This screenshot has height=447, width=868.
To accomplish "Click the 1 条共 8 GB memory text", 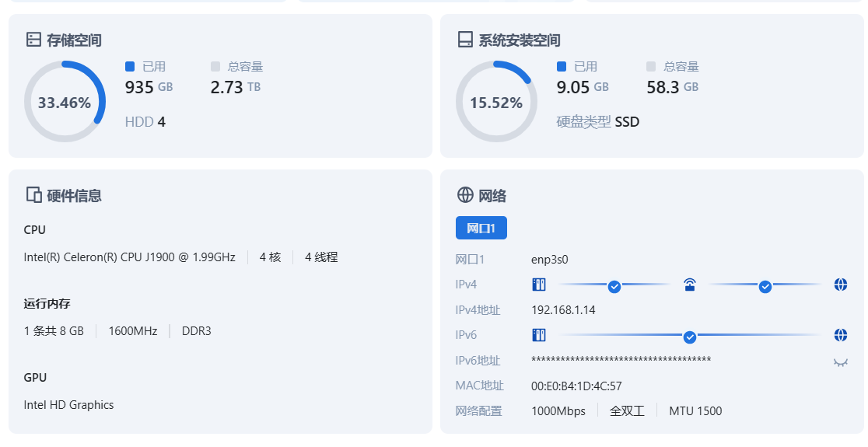I will 54,331.
